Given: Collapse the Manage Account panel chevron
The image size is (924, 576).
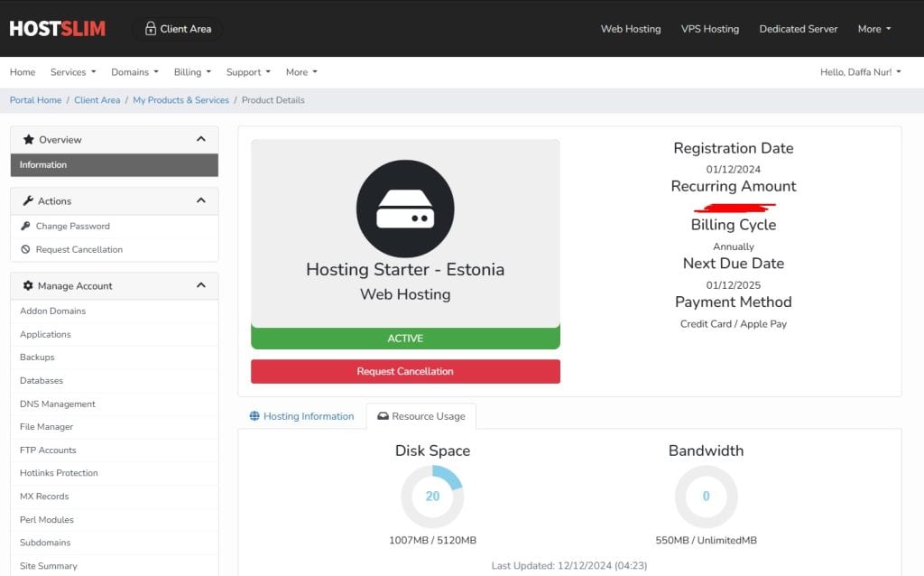Looking at the screenshot, I should pos(201,286).
